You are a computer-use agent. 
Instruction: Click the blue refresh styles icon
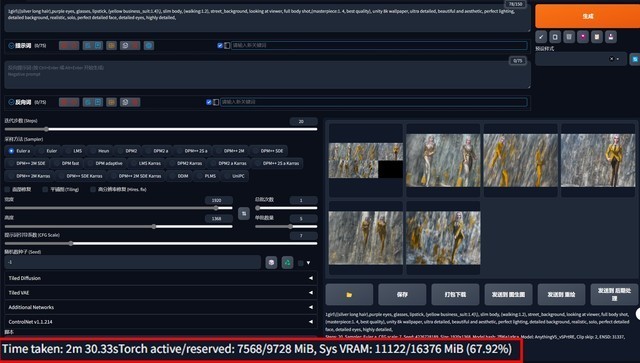pos(635,59)
